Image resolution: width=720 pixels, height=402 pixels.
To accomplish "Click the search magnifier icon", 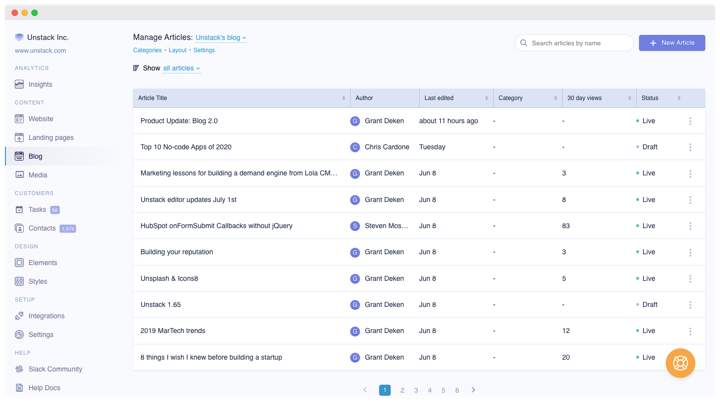I will 523,43.
